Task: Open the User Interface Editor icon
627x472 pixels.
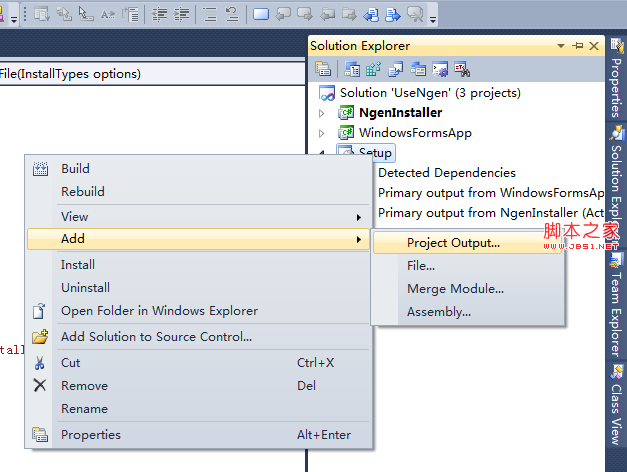Action: tap(417, 69)
